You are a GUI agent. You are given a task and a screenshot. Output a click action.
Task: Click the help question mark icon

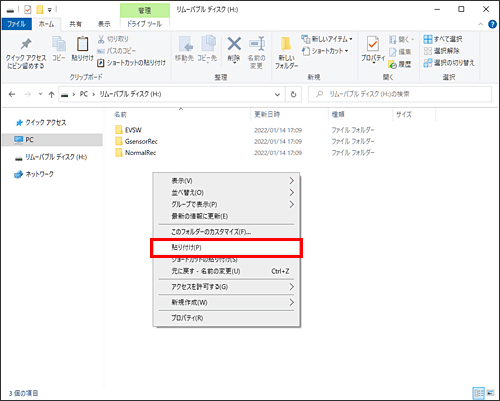click(x=492, y=24)
